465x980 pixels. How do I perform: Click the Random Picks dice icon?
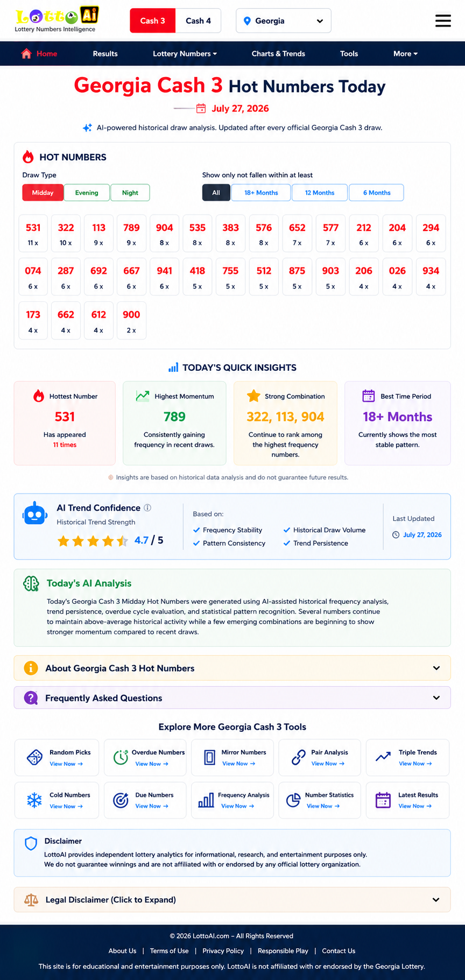(x=34, y=757)
